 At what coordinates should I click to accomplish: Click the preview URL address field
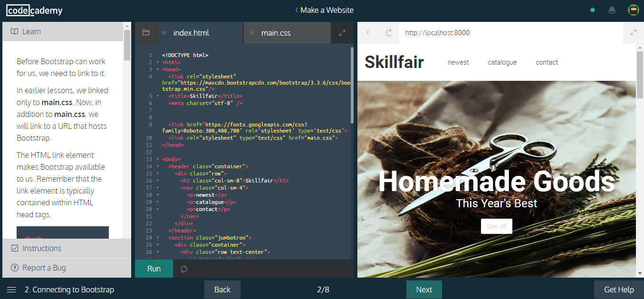511,33
